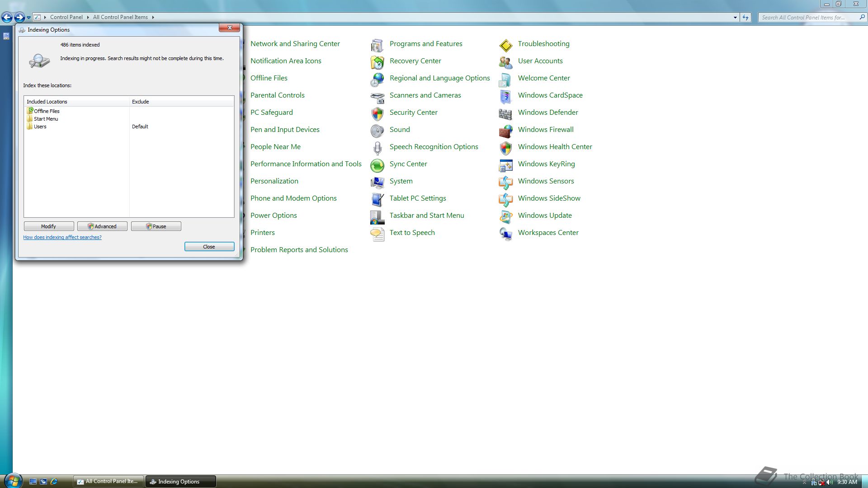Screen dimensions: 868x488
Task: Click the System computer icon
Action: coord(377,183)
